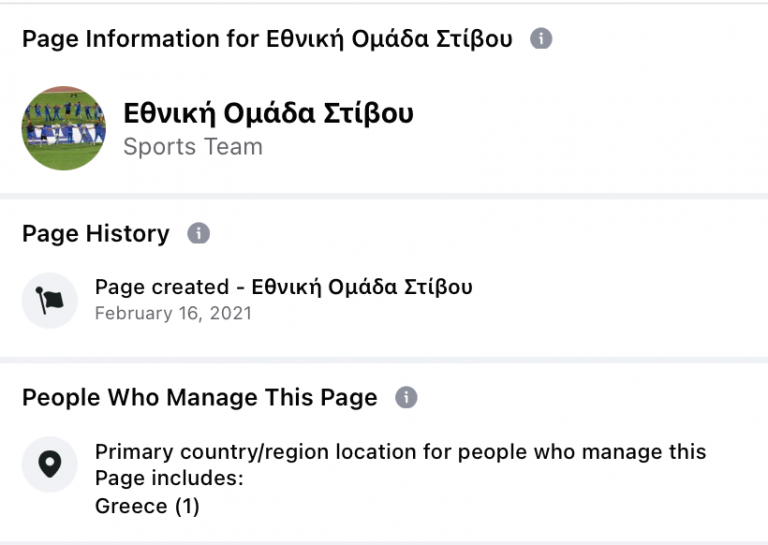Select the Greece country entry
Viewport: 768px width, 545px height.
point(131,506)
